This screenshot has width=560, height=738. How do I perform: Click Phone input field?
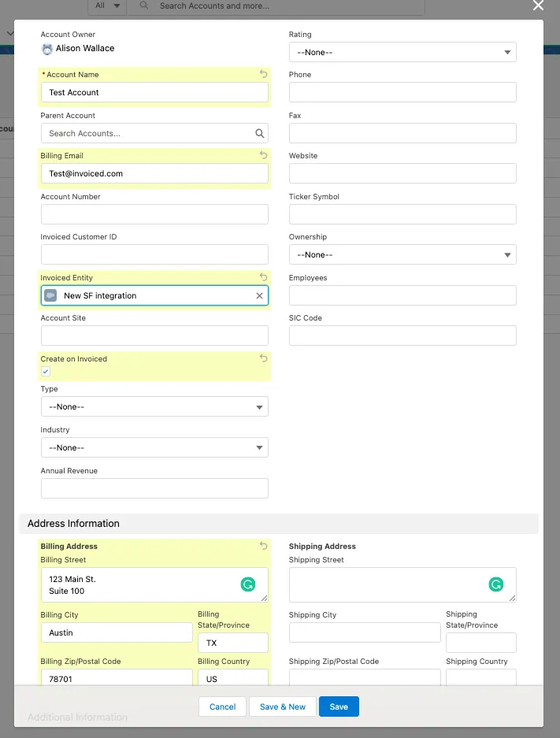(x=402, y=92)
